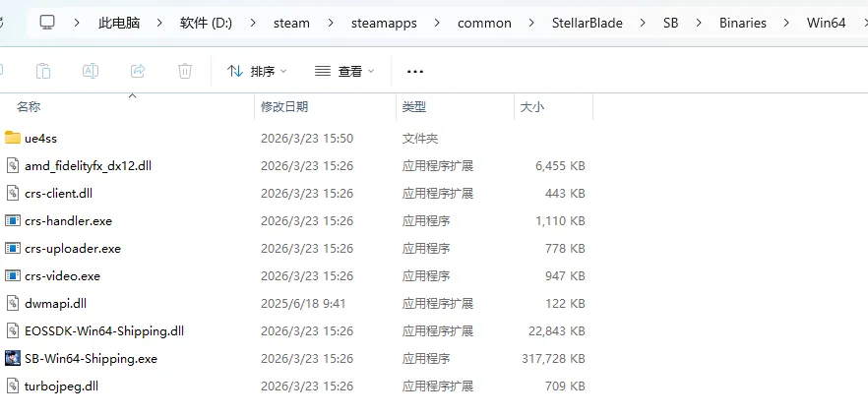Select file name crs-client.dll
The height and width of the screenshot is (416, 868).
[x=59, y=194]
